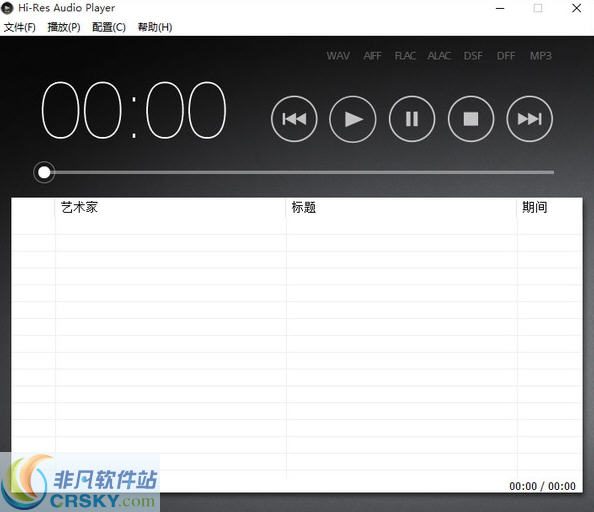Open the 帮助(H) menu

[155, 27]
